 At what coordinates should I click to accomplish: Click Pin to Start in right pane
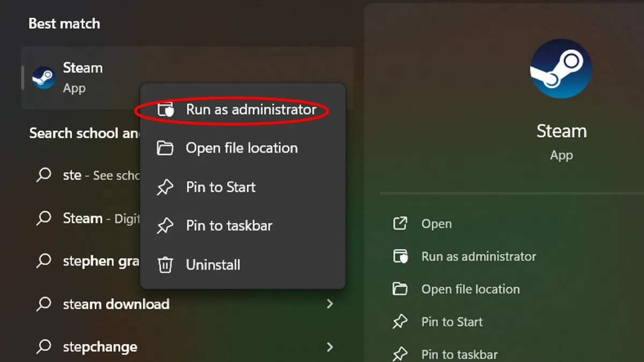pyautogui.click(x=452, y=322)
